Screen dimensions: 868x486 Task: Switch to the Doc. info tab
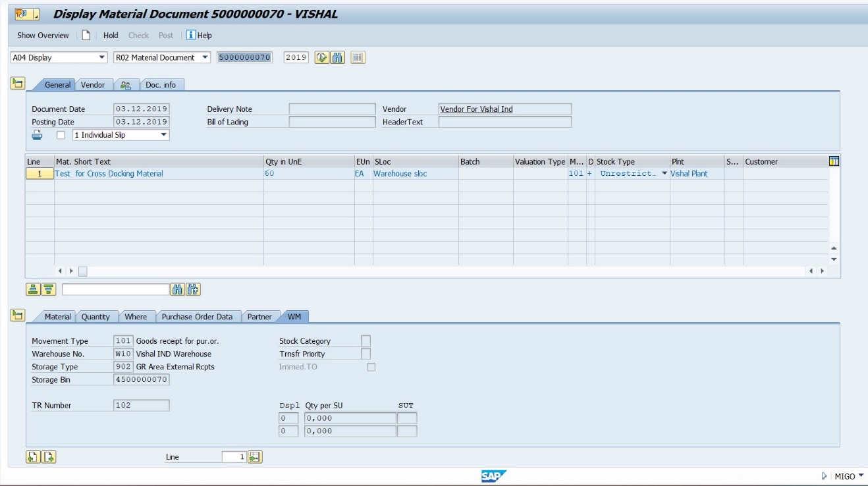click(x=161, y=85)
